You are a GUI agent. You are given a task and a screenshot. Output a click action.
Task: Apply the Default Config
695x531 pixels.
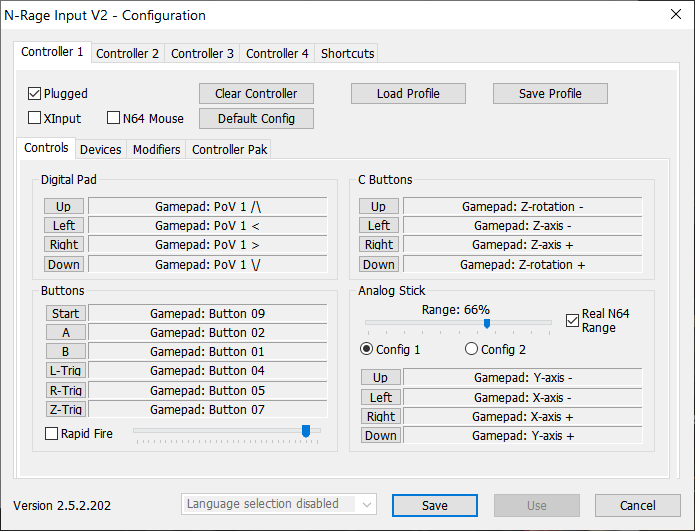(x=256, y=118)
